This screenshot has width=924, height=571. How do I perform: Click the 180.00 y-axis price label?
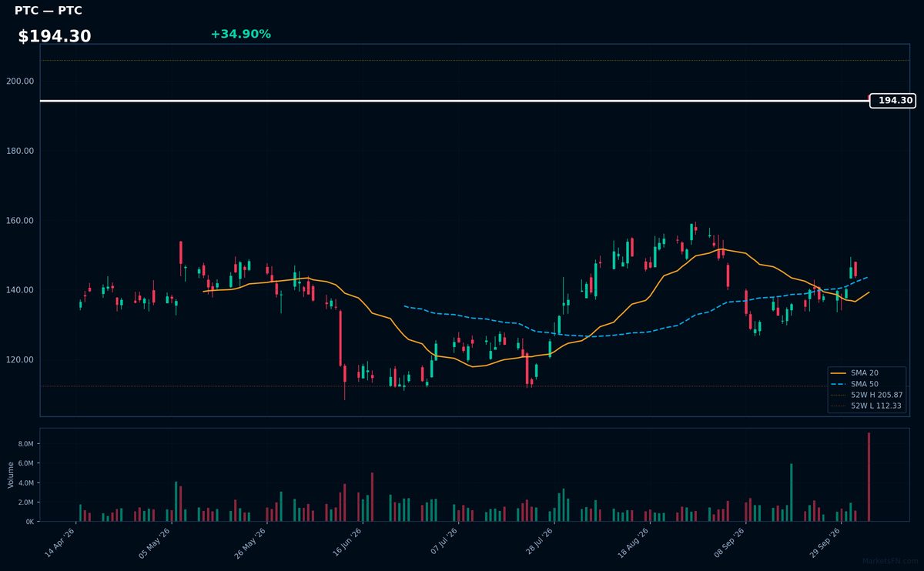pyautogui.click(x=19, y=151)
